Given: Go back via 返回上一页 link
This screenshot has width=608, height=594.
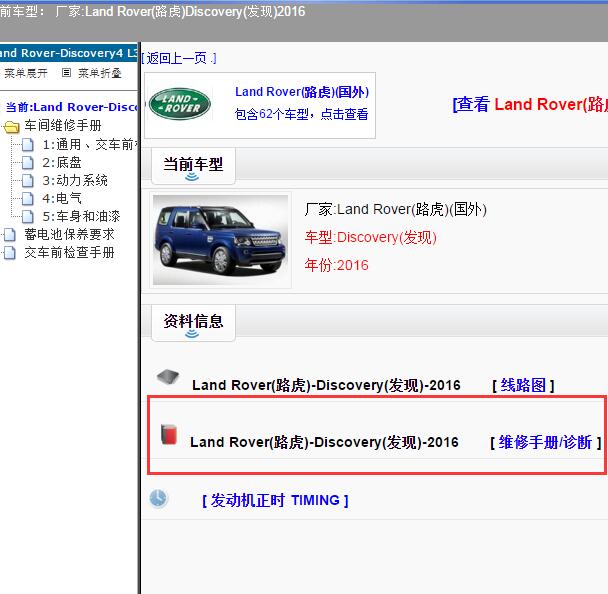Looking at the screenshot, I should (x=179, y=59).
